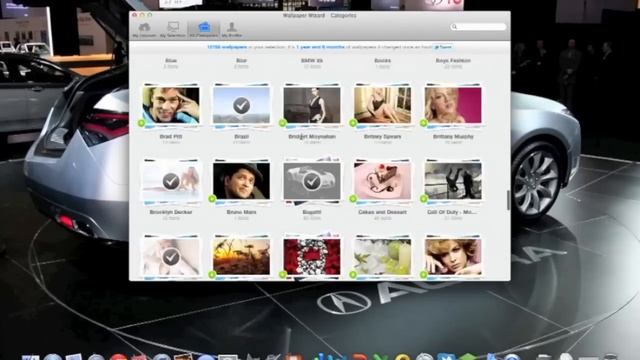Click the Brooklyn Decker label

(x=171, y=212)
